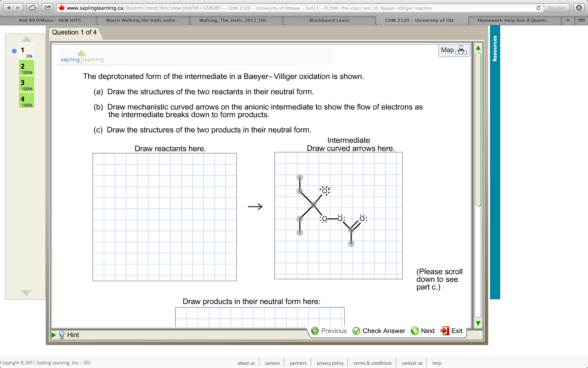Click the Check Answer checkmark icon
Image resolution: width=588 pixels, height=368 pixels.
356,331
